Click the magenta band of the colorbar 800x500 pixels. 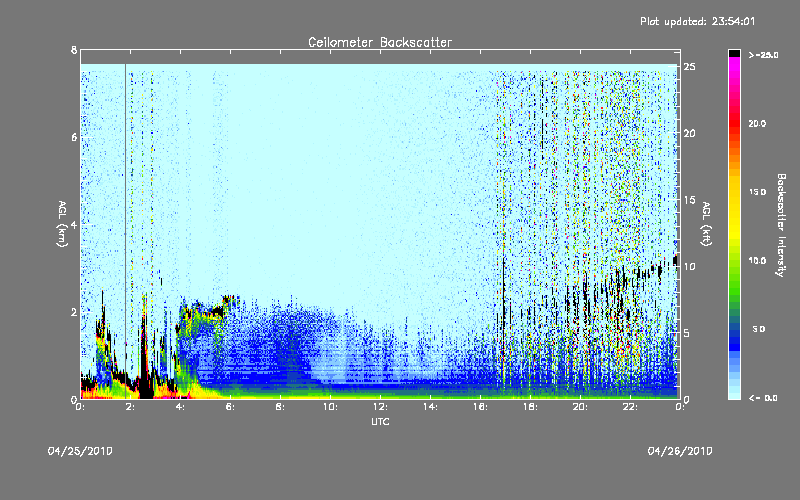734,64
